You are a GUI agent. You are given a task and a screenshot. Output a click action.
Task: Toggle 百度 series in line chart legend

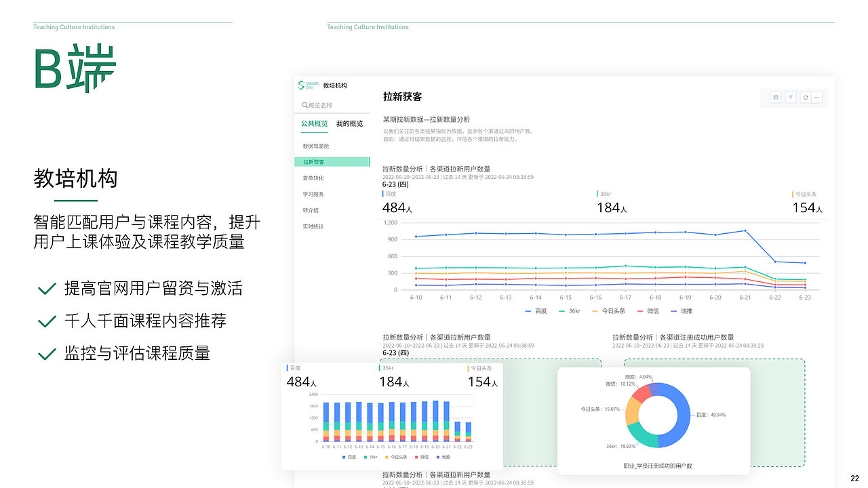coord(536,311)
